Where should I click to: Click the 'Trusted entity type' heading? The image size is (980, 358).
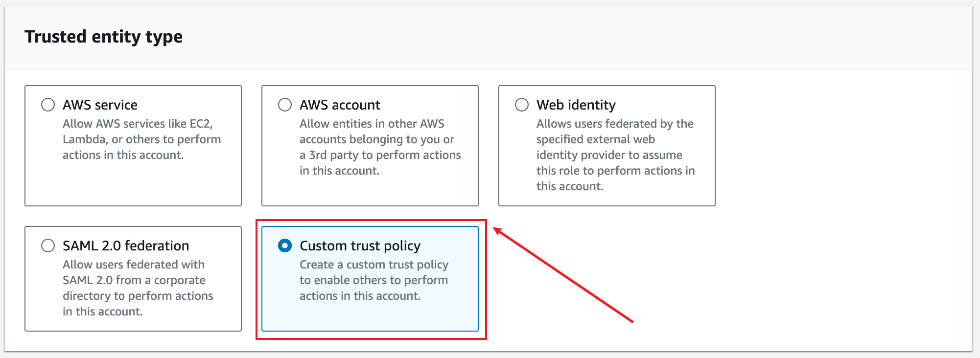[x=104, y=37]
